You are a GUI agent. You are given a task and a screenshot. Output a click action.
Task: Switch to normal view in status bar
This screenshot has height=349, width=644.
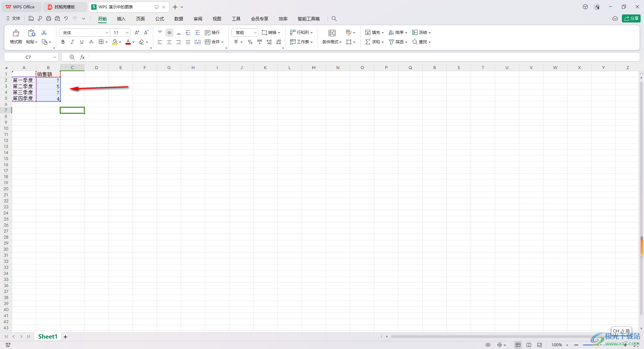pyautogui.click(x=518, y=345)
